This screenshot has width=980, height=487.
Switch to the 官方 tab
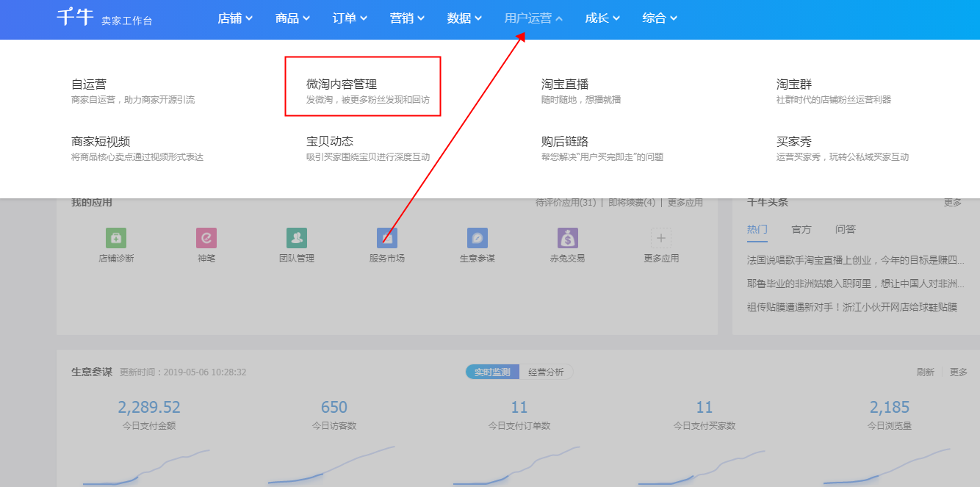[801, 229]
